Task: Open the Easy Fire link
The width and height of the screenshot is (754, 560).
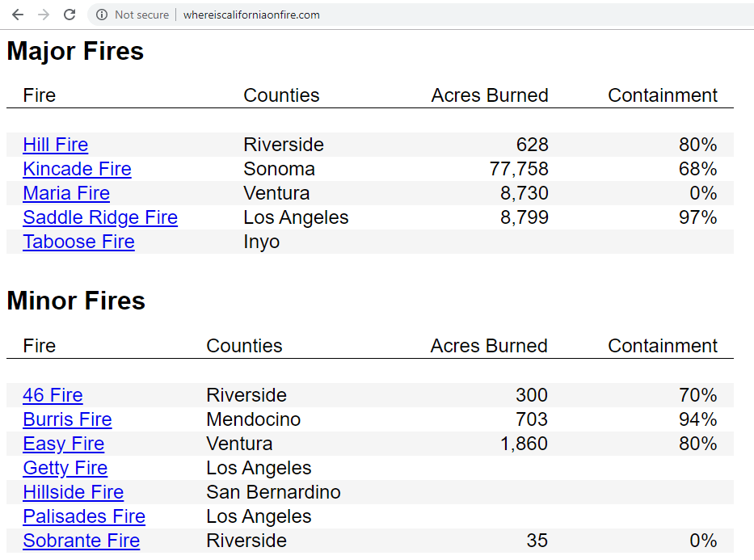Action: 64,444
